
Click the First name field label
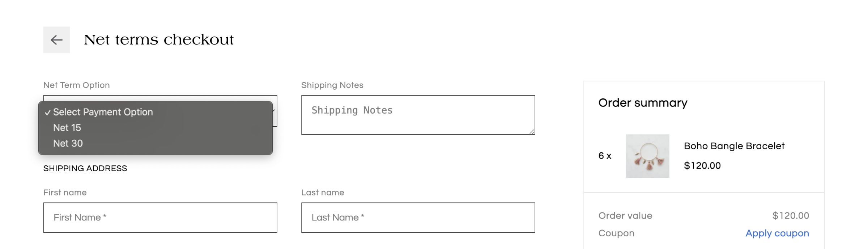pos(65,193)
